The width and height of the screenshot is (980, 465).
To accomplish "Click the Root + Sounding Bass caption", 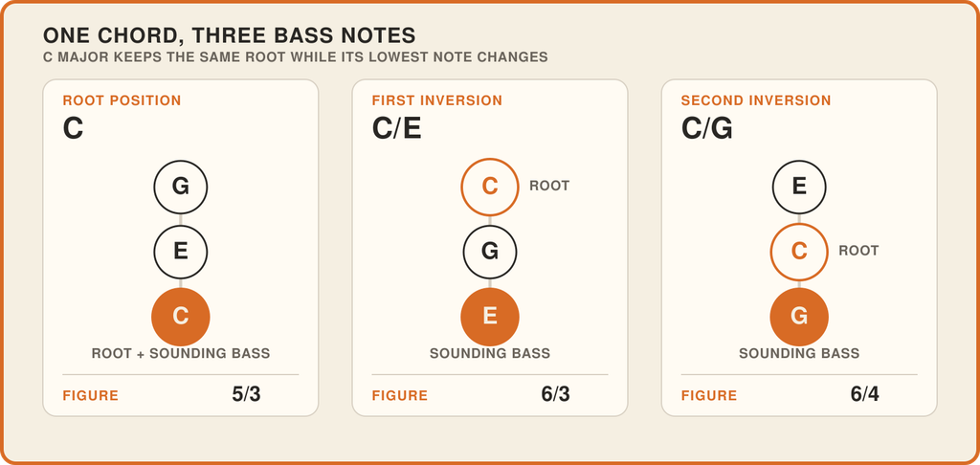I will point(181,354).
